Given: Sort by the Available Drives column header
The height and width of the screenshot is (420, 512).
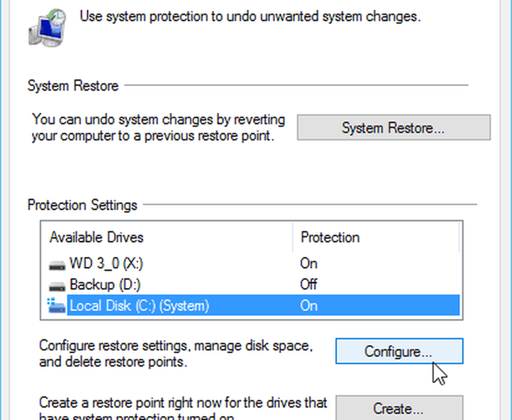Looking at the screenshot, I should [x=166, y=238].
